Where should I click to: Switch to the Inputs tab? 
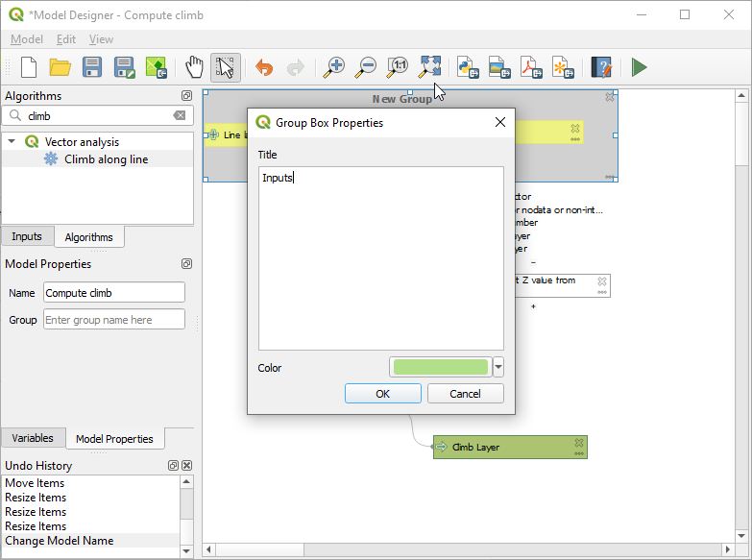pos(27,236)
